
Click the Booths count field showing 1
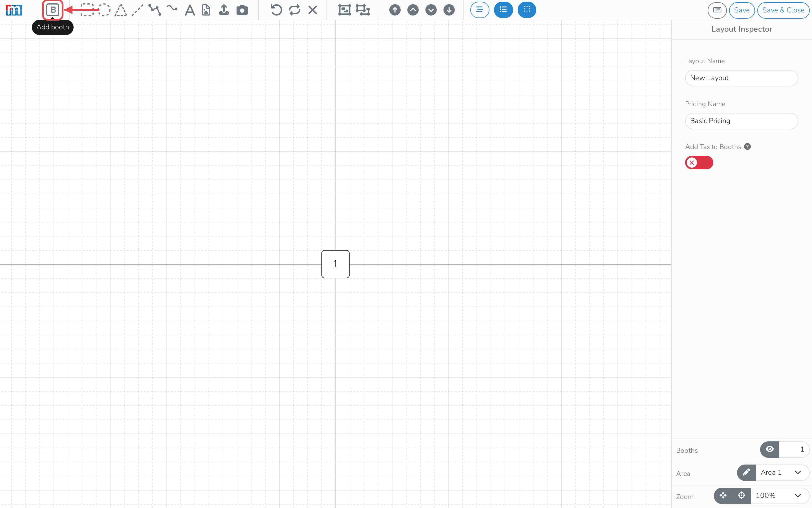[x=794, y=449]
